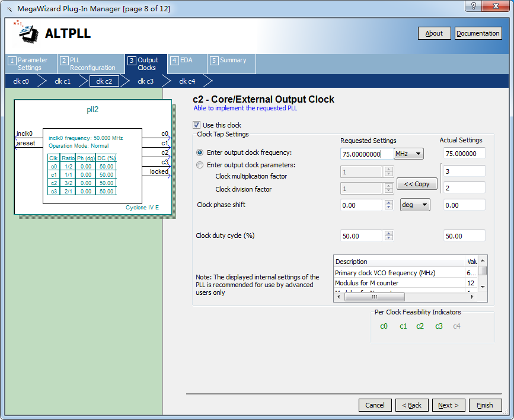The width and height of the screenshot is (514, 420).
Task: Click the actual frequency 75.000000 field
Action: tap(464, 154)
